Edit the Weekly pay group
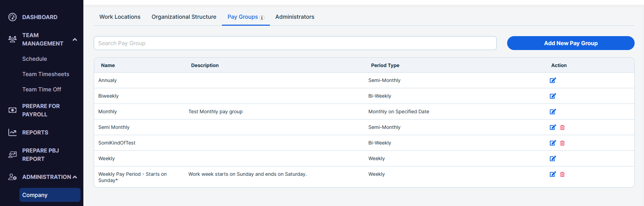Viewport: 644px width, 206px height. point(553,158)
